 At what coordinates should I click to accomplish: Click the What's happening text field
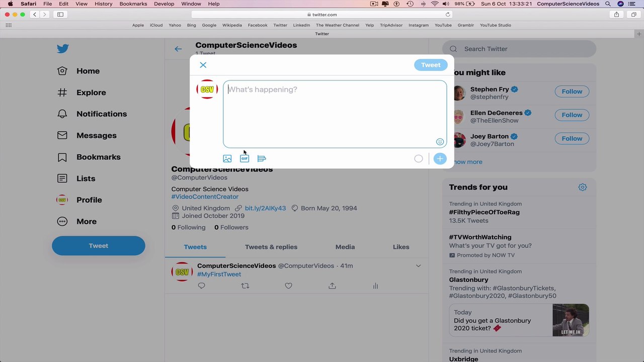pyautogui.click(x=335, y=114)
